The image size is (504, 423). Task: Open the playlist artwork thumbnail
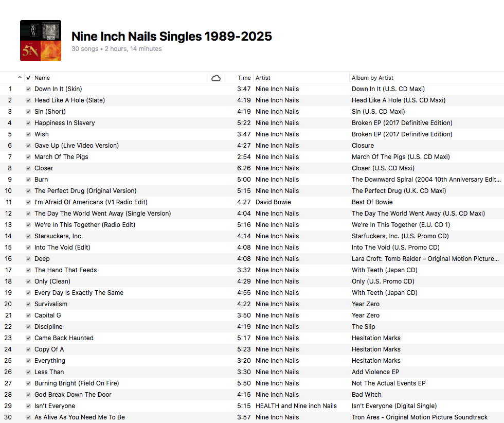click(41, 41)
